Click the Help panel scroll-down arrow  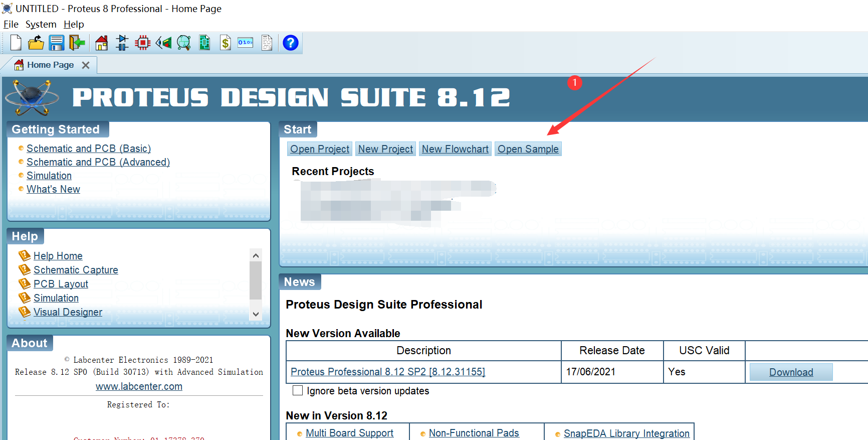coord(256,314)
